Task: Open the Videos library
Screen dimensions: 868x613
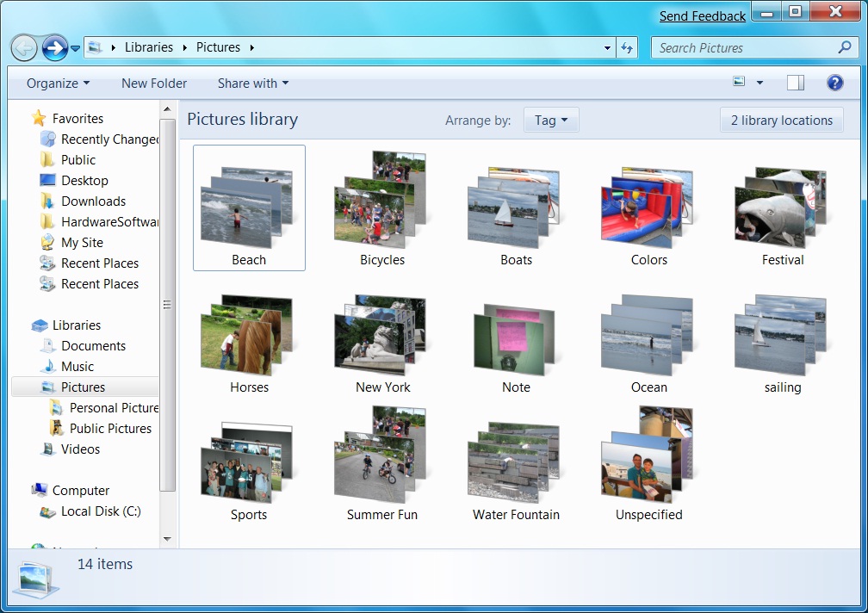Action: pos(78,449)
